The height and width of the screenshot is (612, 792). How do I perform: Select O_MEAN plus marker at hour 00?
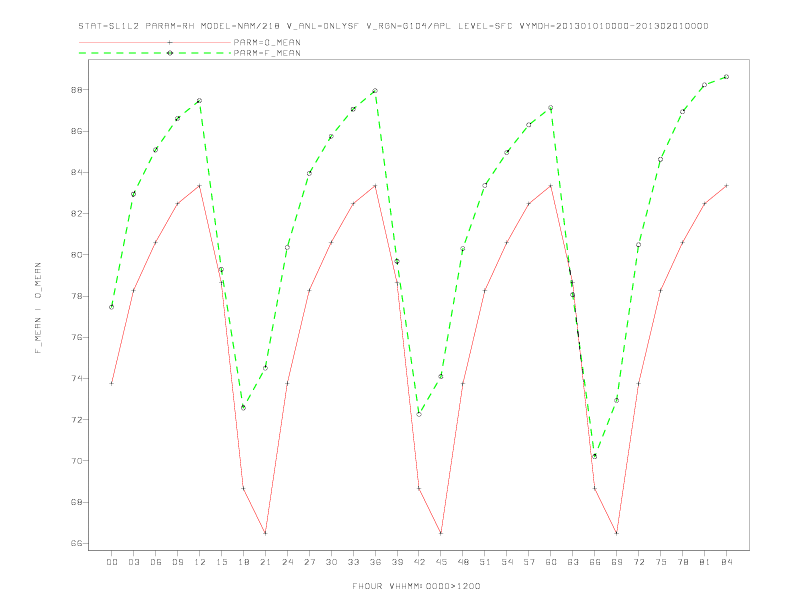(112, 383)
